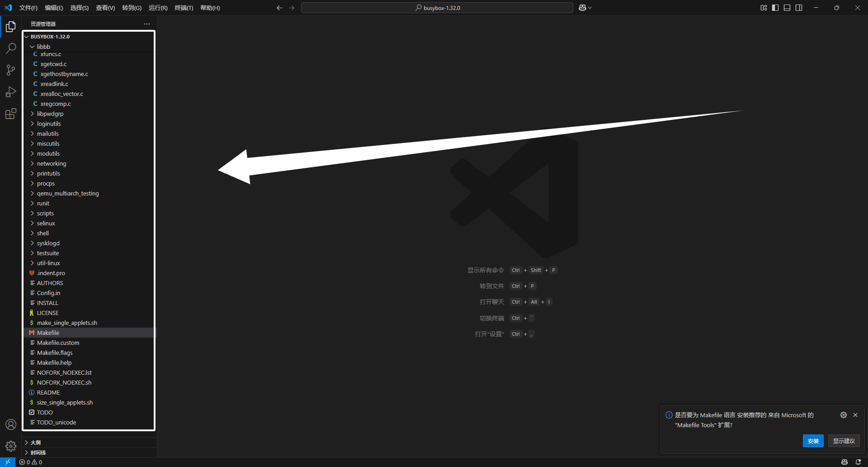Expand the qemu_multiarch_testing folder
Image resolution: width=868 pixels, height=467 pixels.
pyautogui.click(x=89, y=193)
